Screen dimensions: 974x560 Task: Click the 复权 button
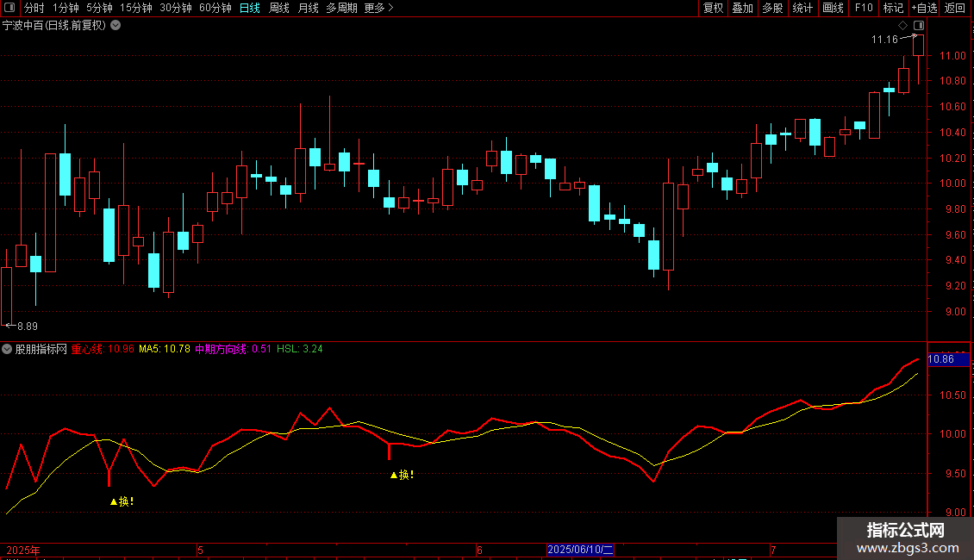pyautogui.click(x=713, y=8)
